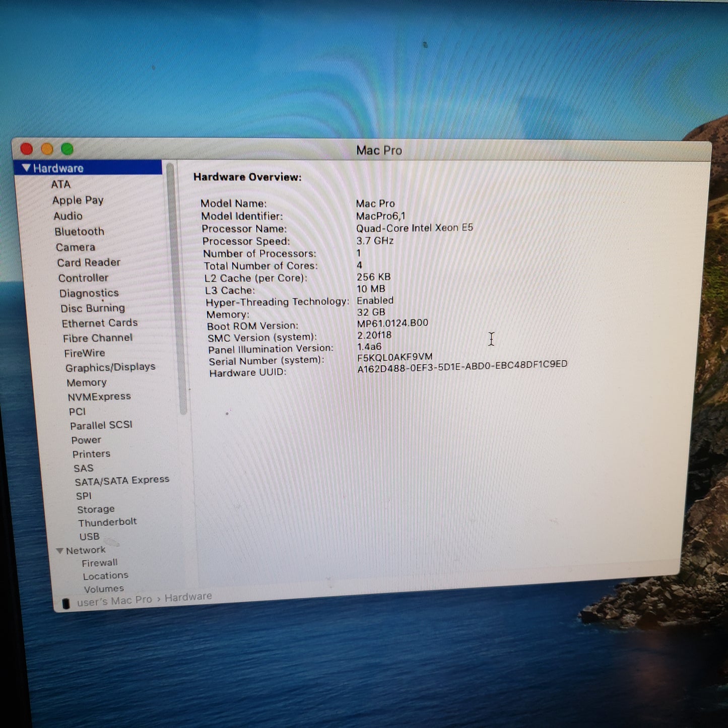Select Printers in the sidebar

point(91,454)
